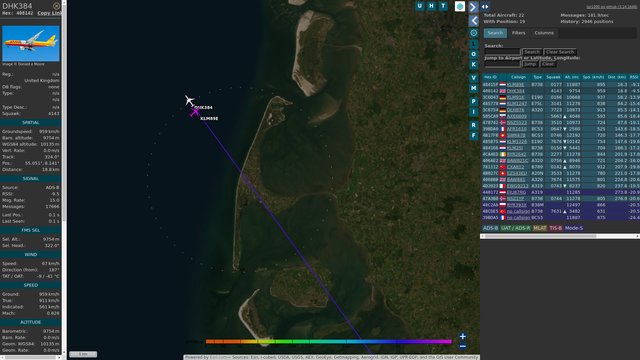Zoom in using the plus map button

point(462,336)
